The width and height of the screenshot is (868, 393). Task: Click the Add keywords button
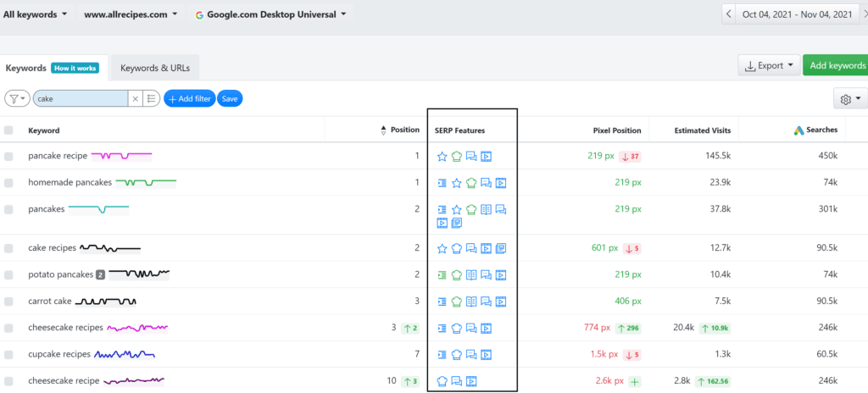pos(835,66)
